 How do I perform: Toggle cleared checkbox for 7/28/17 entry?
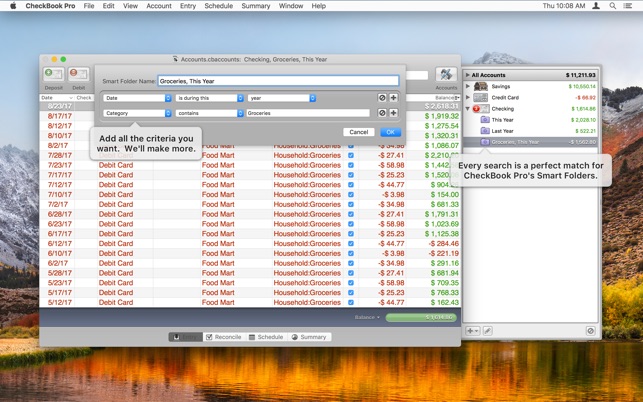tap(351, 155)
